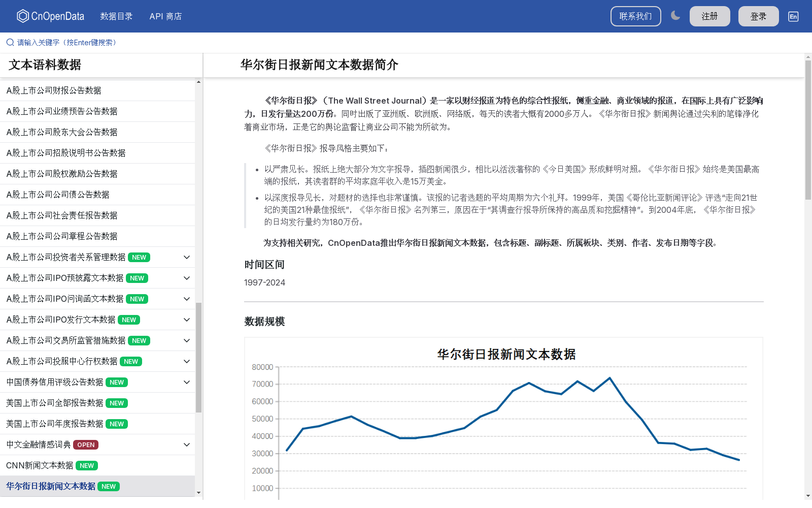Open 美国上市公司全部报告数据
The image size is (812, 508).
click(x=97, y=403)
